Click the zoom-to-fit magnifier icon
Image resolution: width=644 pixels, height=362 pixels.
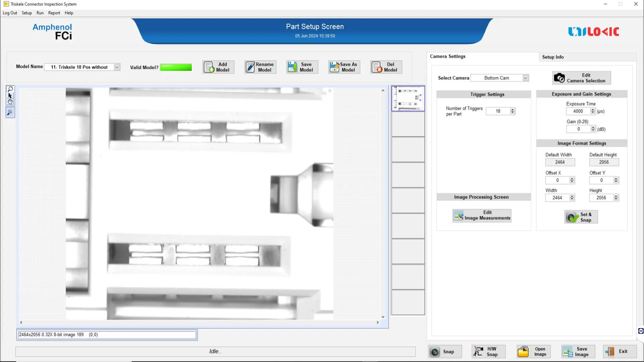click(x=10, y=112)
